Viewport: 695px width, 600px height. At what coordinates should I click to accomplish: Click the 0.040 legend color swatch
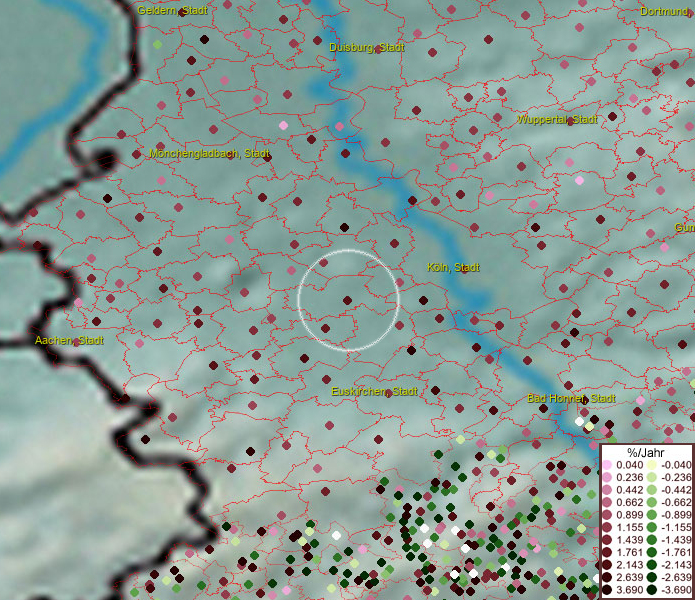pyautogui.click(x=607, y=465)
